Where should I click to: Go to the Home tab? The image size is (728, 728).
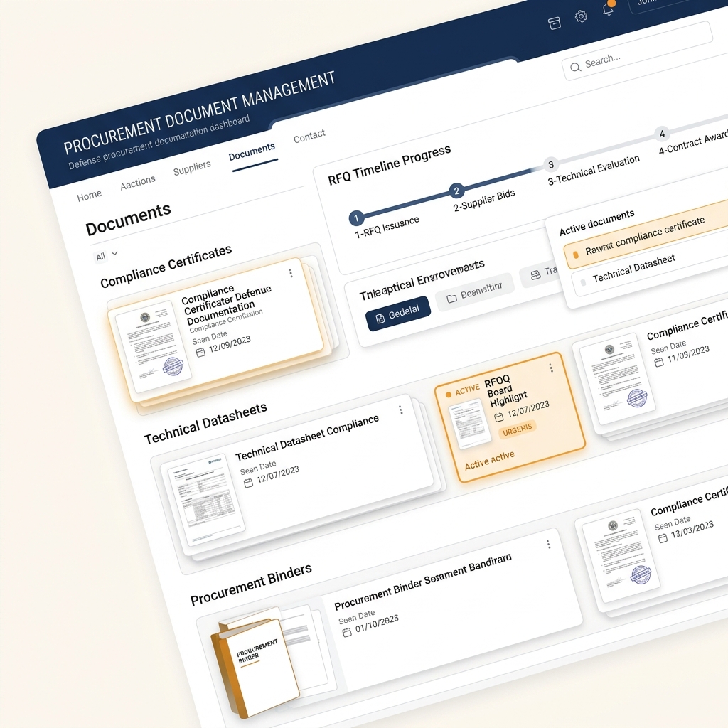tap(89, 196)
